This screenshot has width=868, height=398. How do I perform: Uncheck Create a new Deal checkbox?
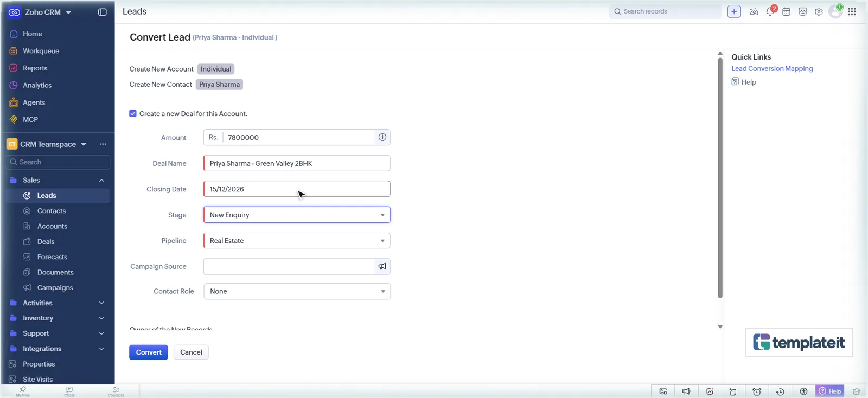point(133,113)
